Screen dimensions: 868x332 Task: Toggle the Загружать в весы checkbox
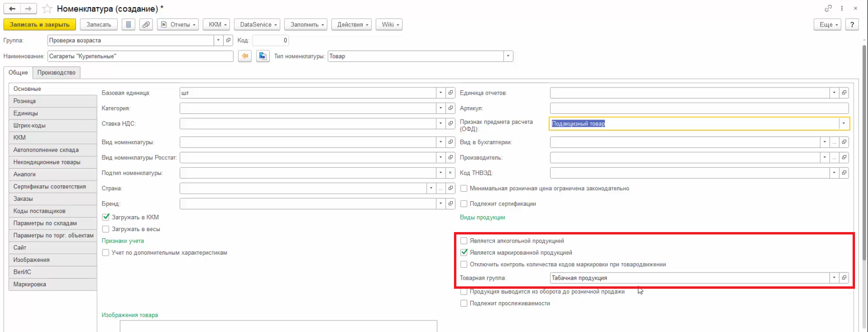click(x=106, y=229)
